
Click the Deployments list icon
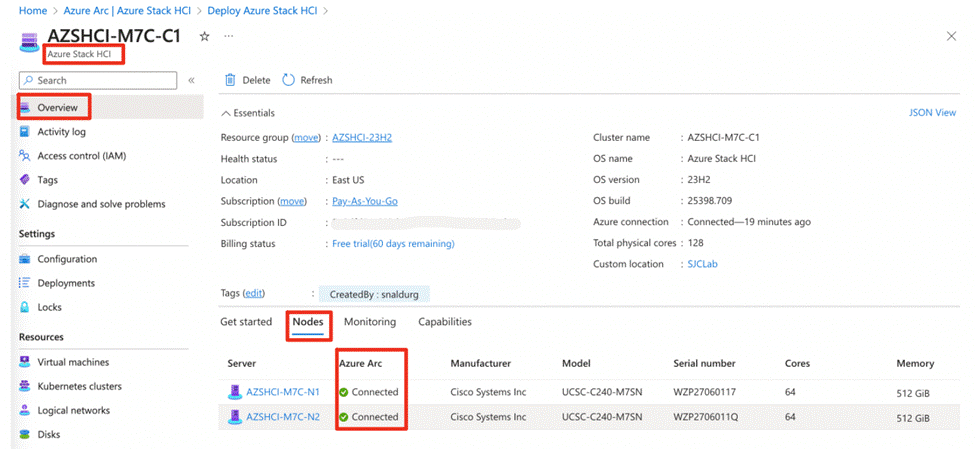(25, 283)
